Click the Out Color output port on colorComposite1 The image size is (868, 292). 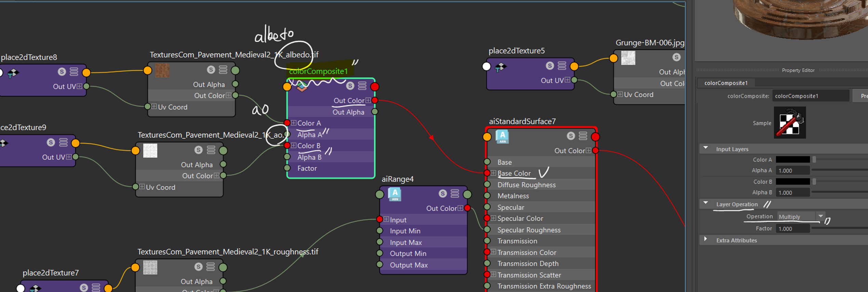click(375, 100)
